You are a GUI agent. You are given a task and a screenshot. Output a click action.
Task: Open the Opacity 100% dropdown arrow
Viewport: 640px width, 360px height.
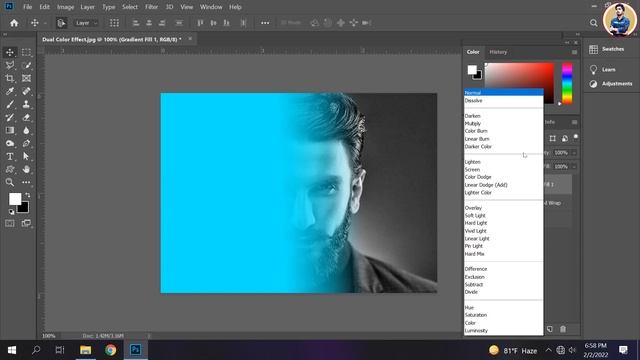[574, 153]
